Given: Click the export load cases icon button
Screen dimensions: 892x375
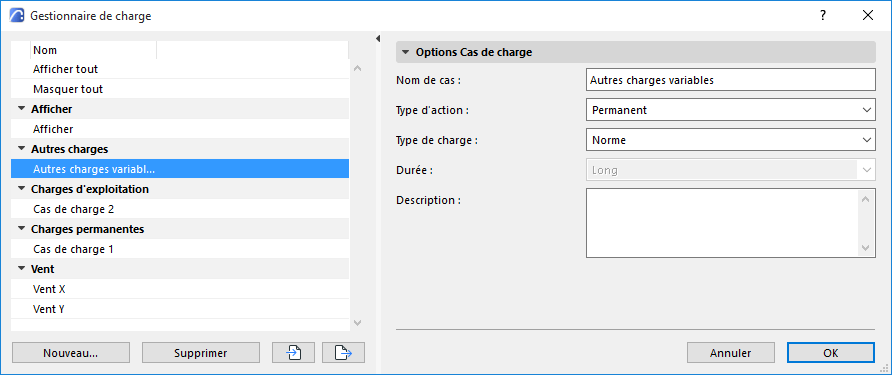Looking at the screenshot, I should 343,353.
